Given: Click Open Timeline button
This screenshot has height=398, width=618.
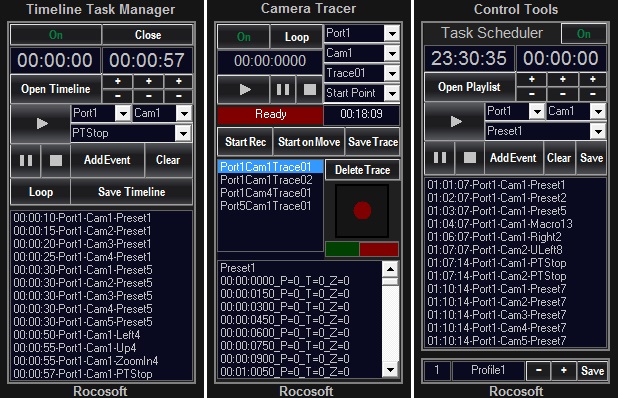Looking at the screenshot, I should [x=56, y=89].
